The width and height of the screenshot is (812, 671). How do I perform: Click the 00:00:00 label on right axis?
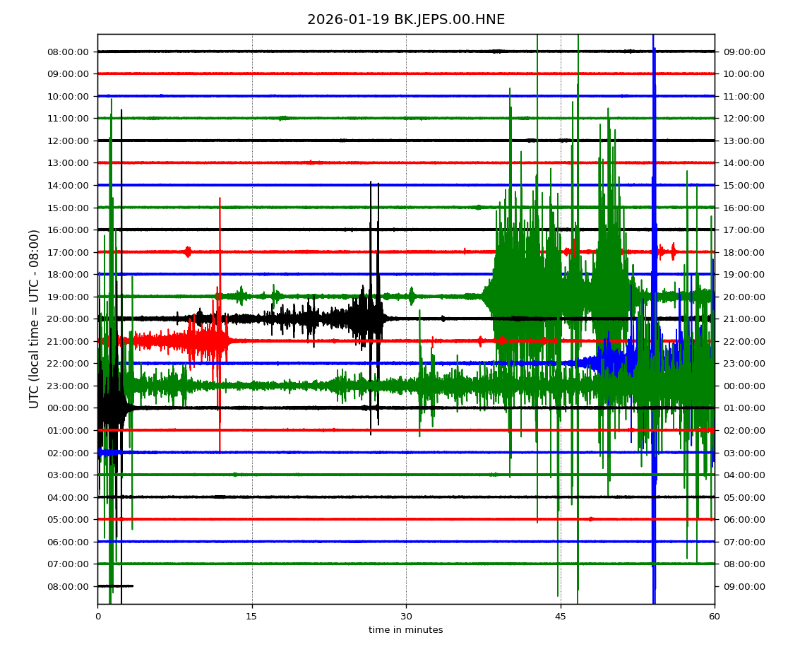pos(743,386)
